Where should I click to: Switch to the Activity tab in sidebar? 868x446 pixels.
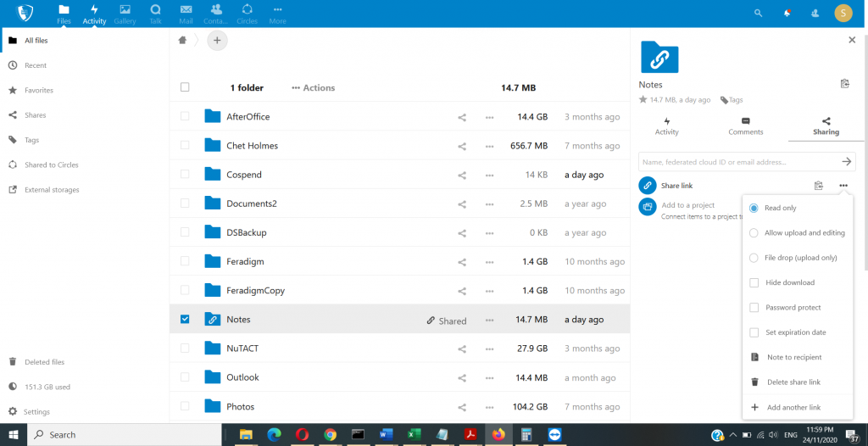pyautogui.click(x=666, y=126)
